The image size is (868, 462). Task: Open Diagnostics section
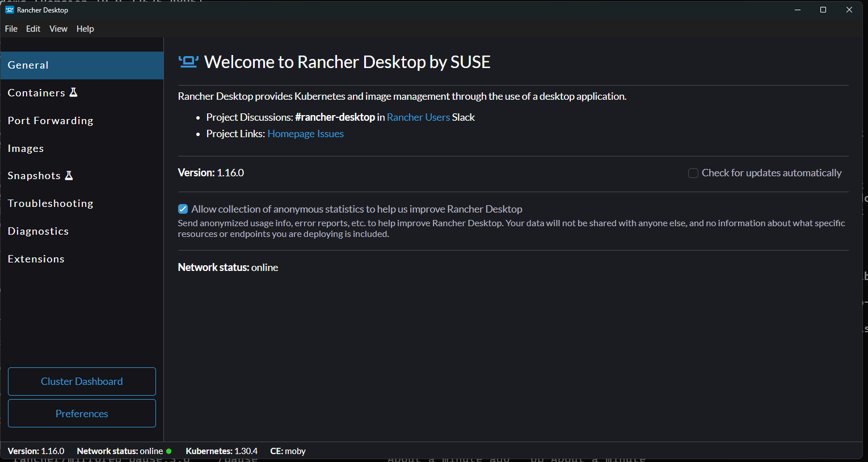[82, 231]
